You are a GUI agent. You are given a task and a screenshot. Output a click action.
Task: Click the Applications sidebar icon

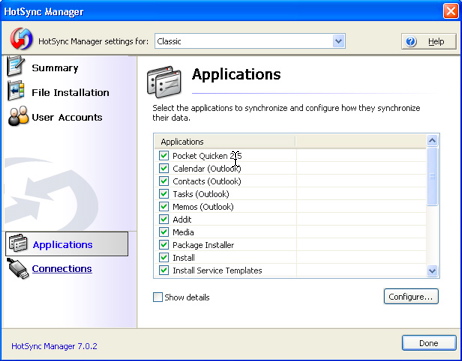[x=18, y=243]
